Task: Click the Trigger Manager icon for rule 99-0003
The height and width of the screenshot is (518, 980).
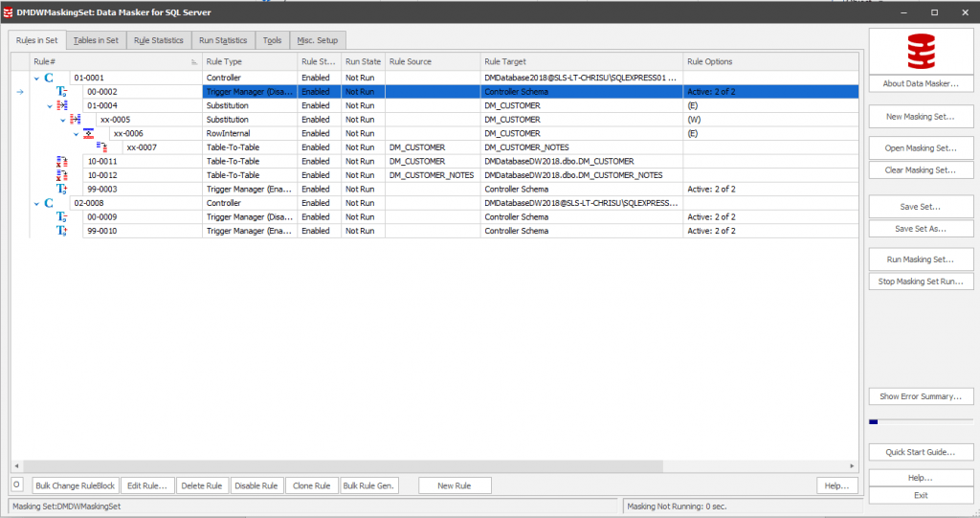Action: (x=62, y=190)
